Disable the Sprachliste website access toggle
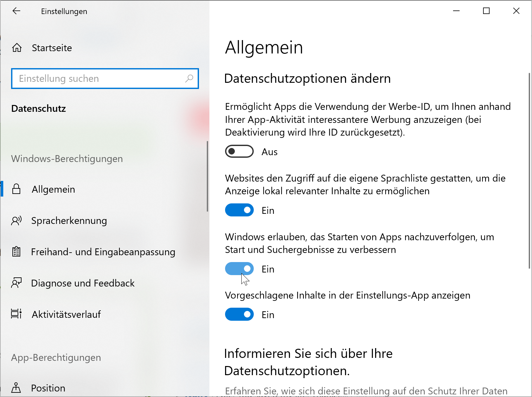The height and width of the screenshot is (397, 532). (x=239, y=210)
